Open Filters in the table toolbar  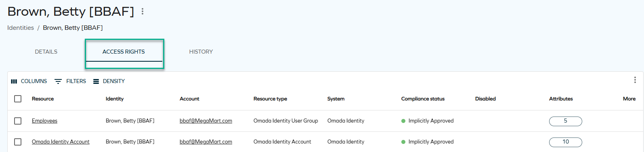(70, 81)
